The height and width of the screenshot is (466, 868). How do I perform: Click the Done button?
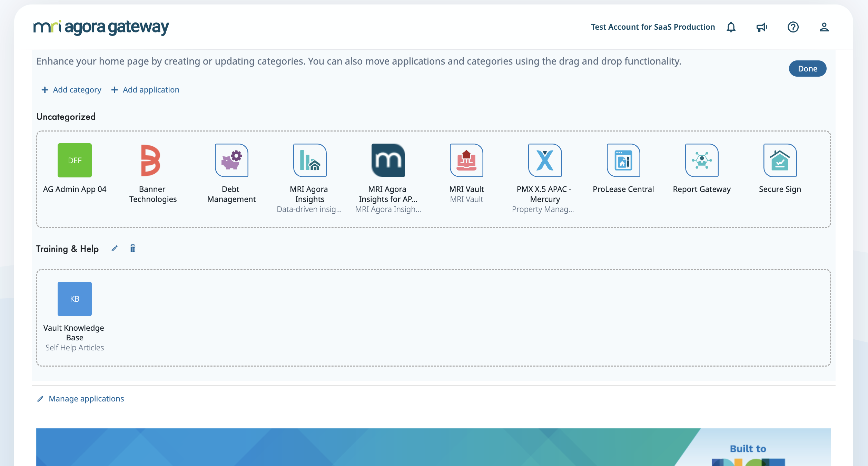point(807,68)
